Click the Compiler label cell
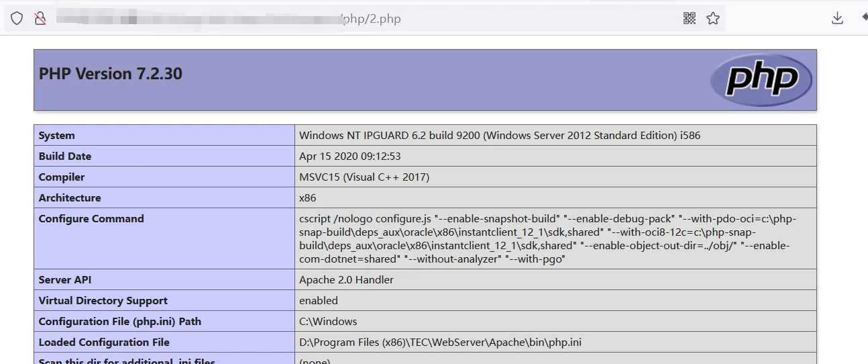Image resolution: width=868 pixels, height=364 pixels. [164, 177]
